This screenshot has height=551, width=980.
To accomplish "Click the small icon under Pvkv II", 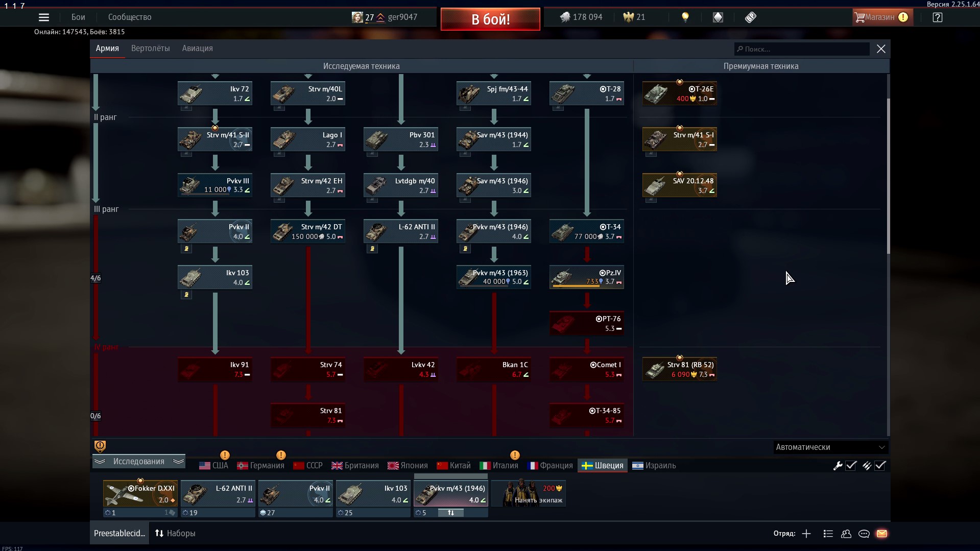I will click(x=186, y=249).
